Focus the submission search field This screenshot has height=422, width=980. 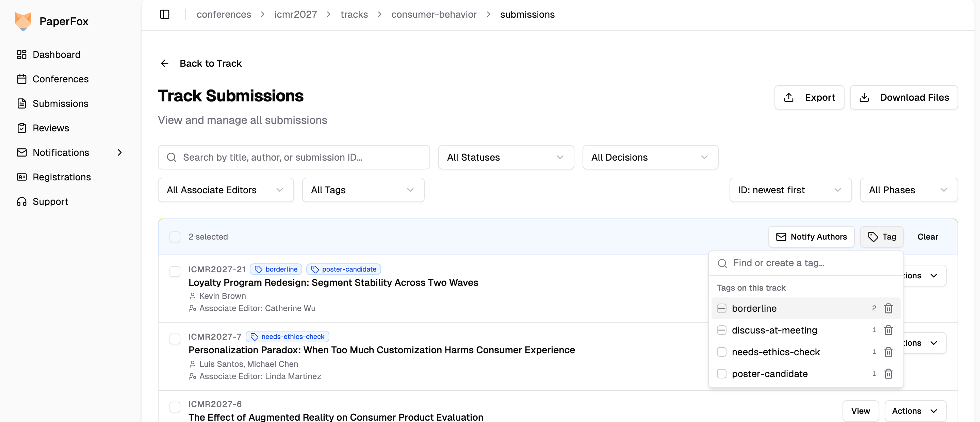294,157
